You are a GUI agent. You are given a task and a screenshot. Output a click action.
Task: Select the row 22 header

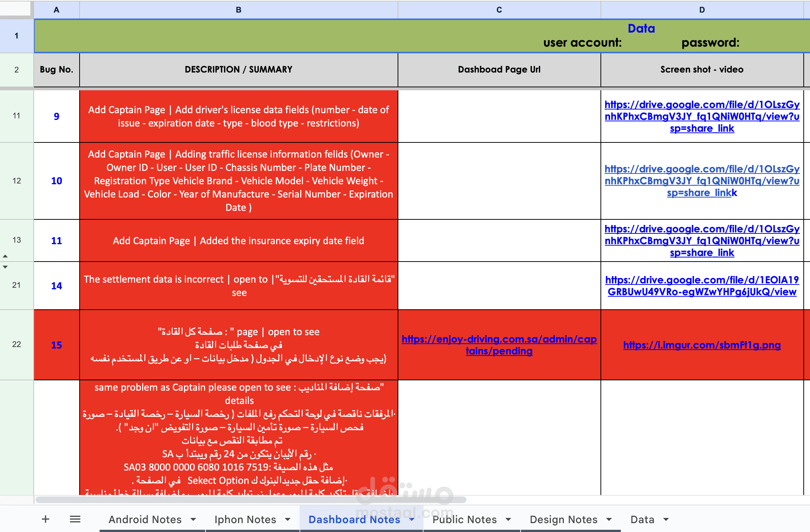tap(17, 344)
